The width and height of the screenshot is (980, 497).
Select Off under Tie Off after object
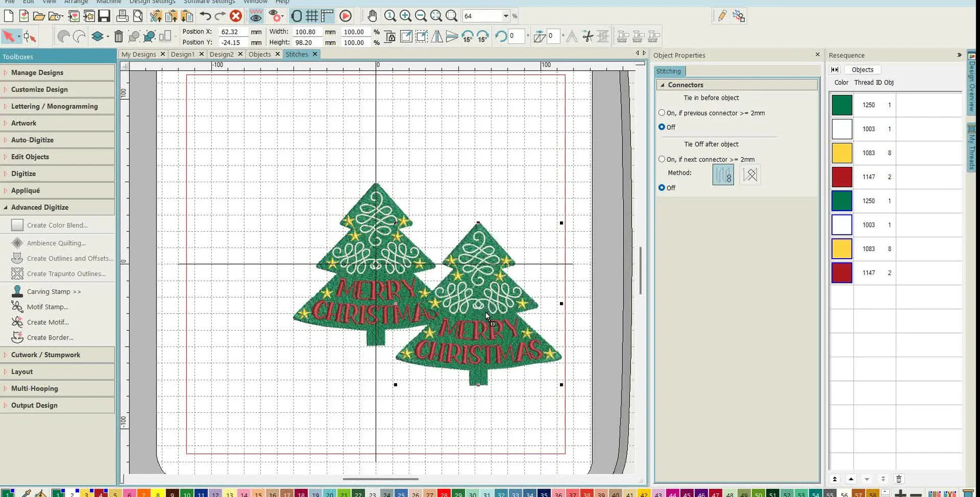(x=662, y=188)
